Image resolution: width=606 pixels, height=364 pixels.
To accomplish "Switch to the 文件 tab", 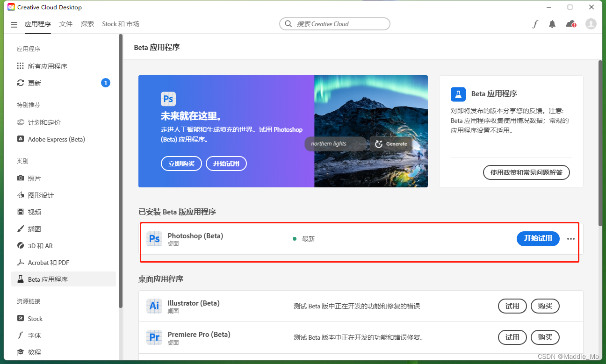I will pos(66,24).
